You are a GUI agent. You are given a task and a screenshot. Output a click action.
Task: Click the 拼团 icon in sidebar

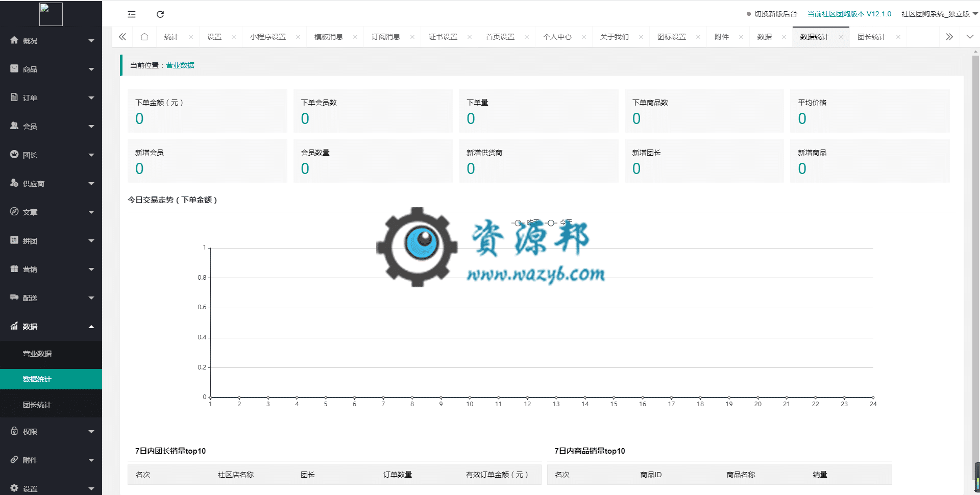(14, 240)
